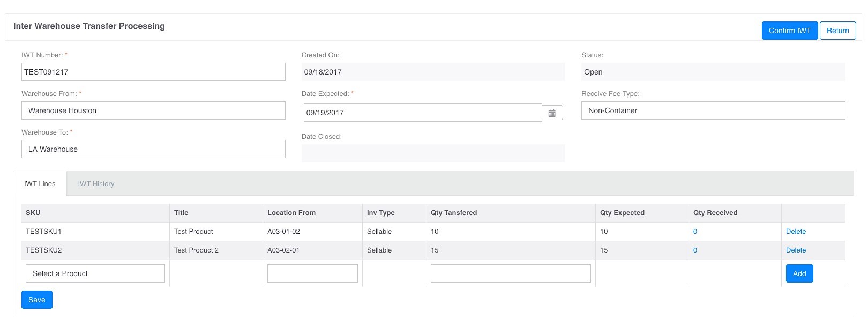Image resolution: width=868 pixels, height=326 pixels.
Task: Switch to the IWT History tab
Action: (96, 184)
